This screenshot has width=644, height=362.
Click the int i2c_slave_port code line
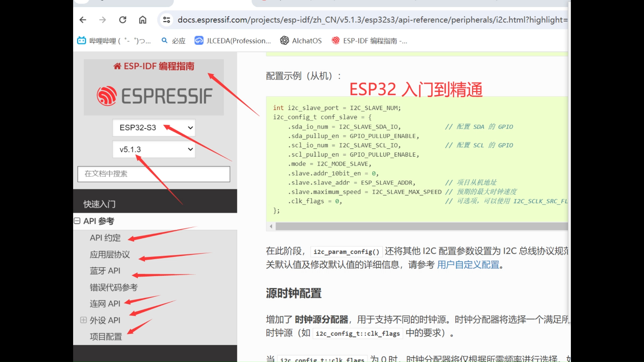[x=337, y=108]
